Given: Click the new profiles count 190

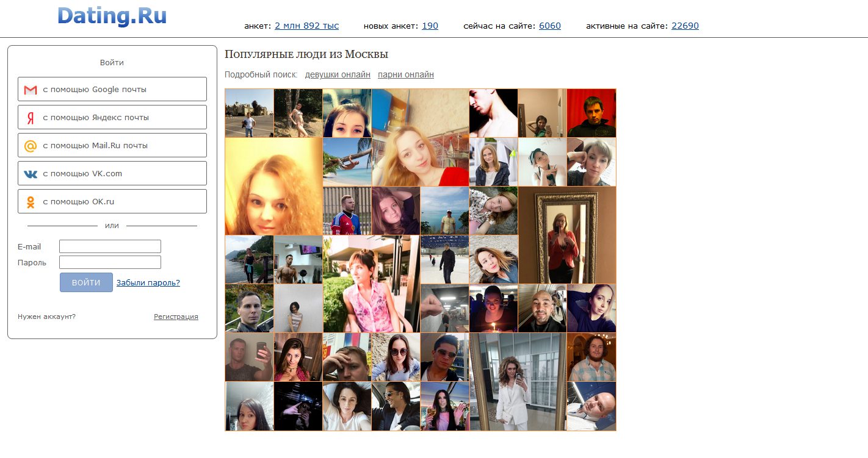Looking at the screenshot, I should (x=430, y=26).
